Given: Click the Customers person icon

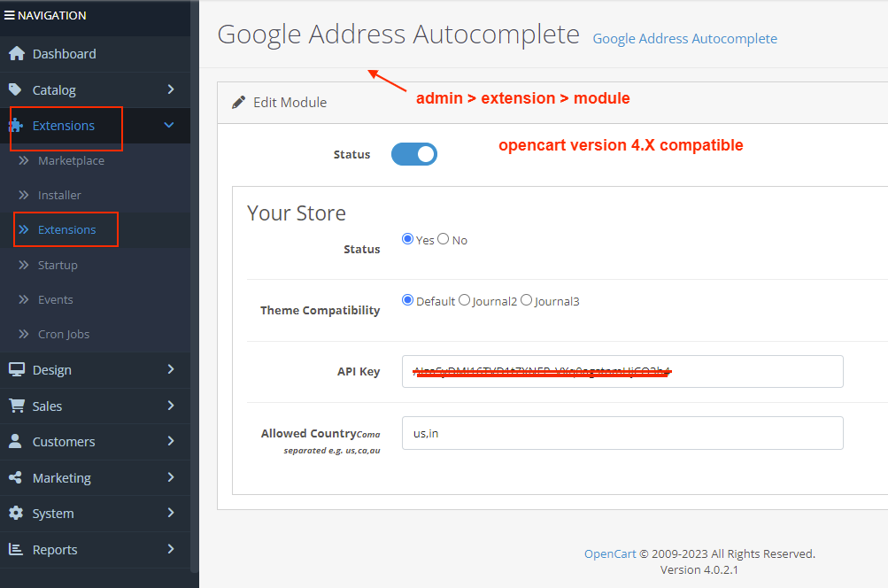Looking at the screenshot, I should tap(16, 442).
